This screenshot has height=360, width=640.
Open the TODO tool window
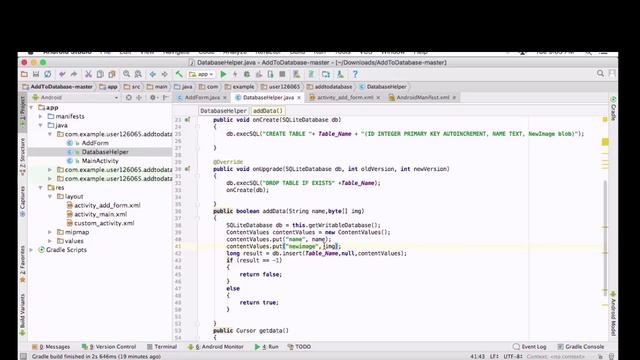tap(299, 347)
